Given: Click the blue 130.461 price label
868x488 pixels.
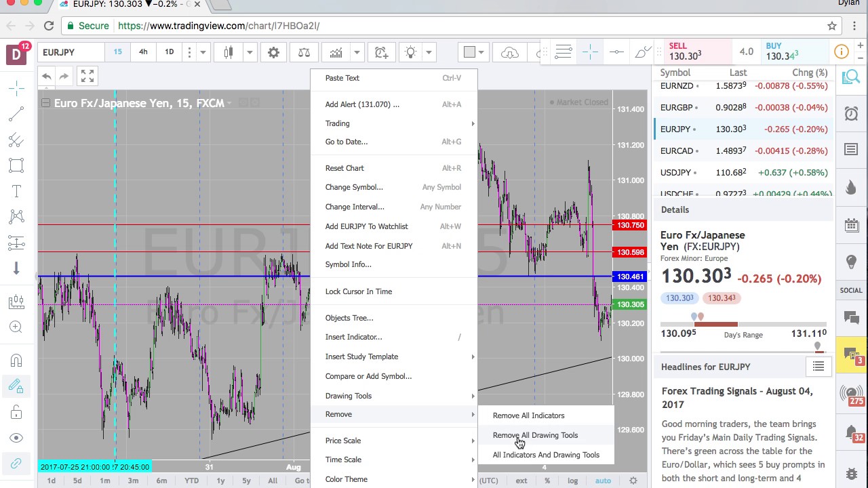Looking at the screenshot, I should (x=629, y=277).
